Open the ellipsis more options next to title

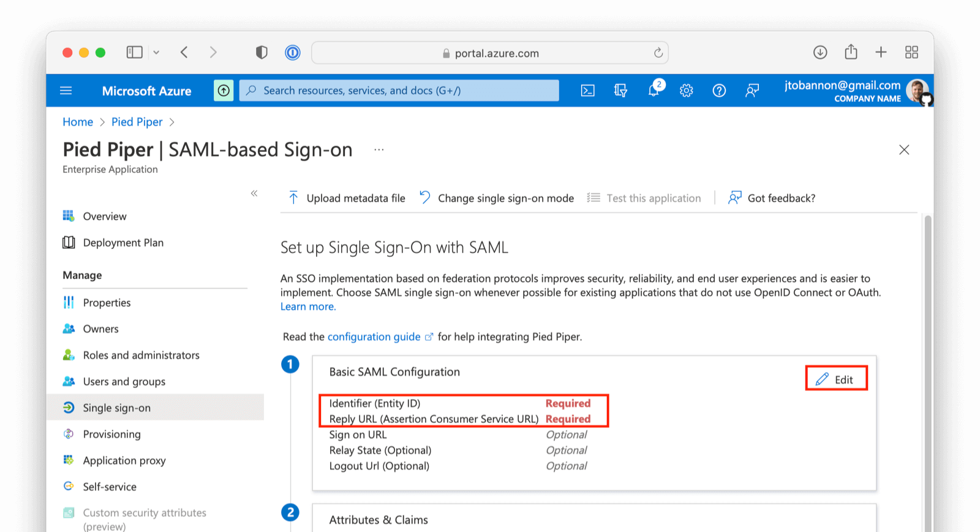(379, 150)
